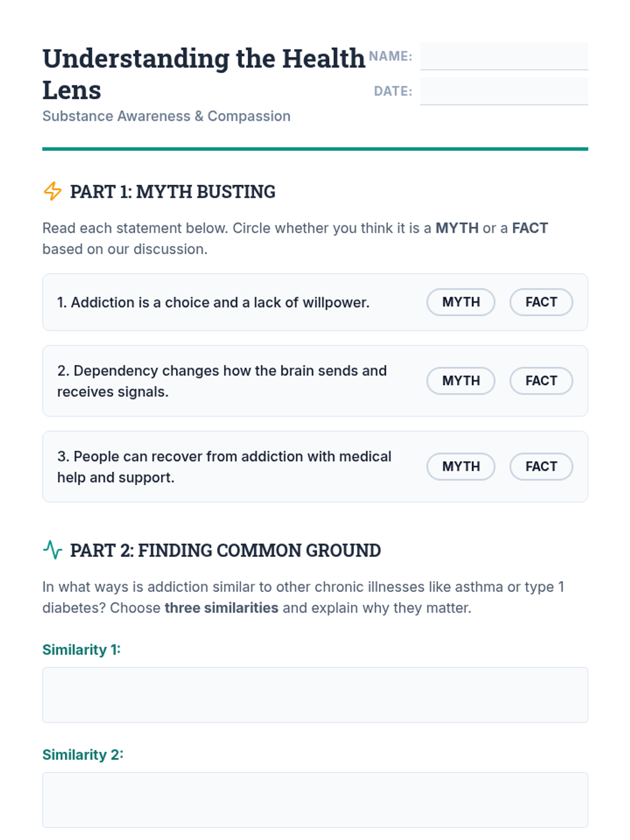
Task: Choose MYTH for the brain signals statement
Action: [460, 381]
